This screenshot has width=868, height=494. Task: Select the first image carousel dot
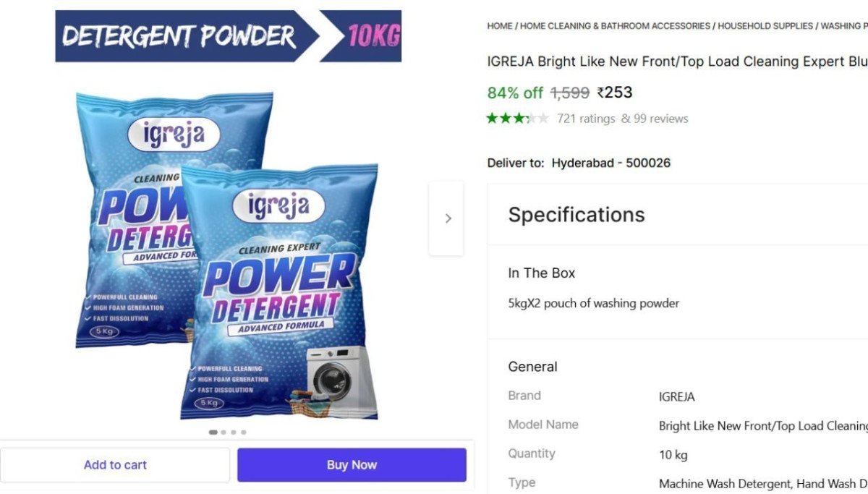point(213,432)
